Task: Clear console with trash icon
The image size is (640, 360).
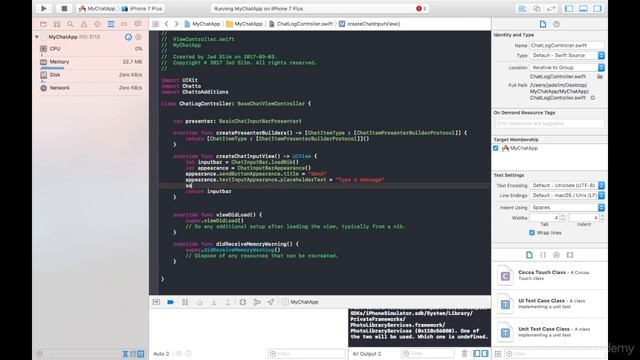Action: [x=464, y=354]
